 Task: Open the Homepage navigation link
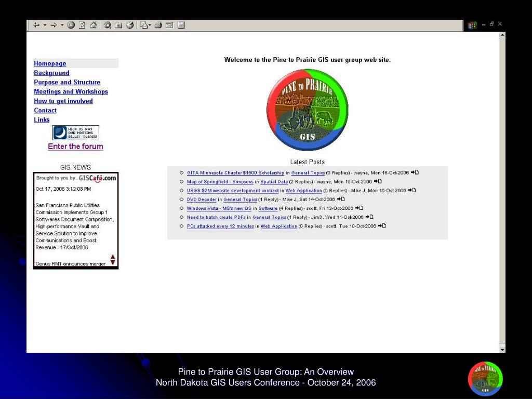pyautogui.click(x=50, y=63)
